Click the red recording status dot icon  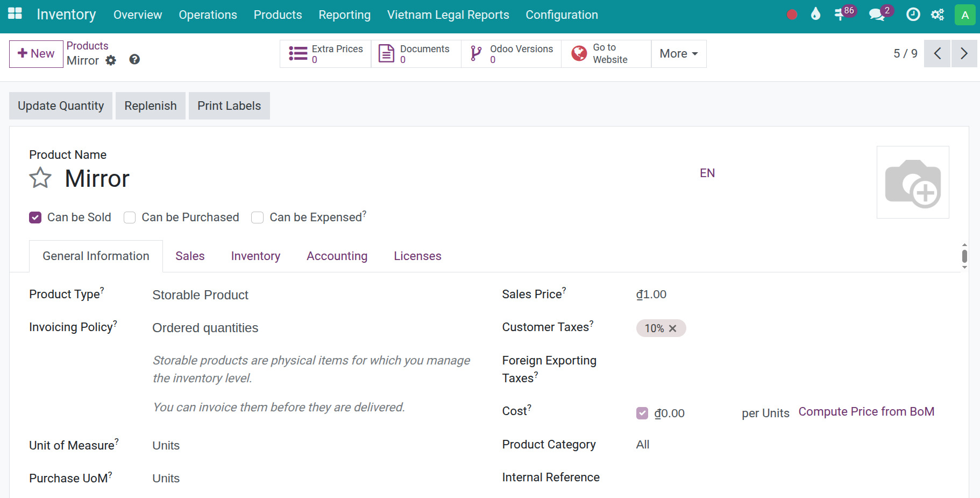point(792,15)
